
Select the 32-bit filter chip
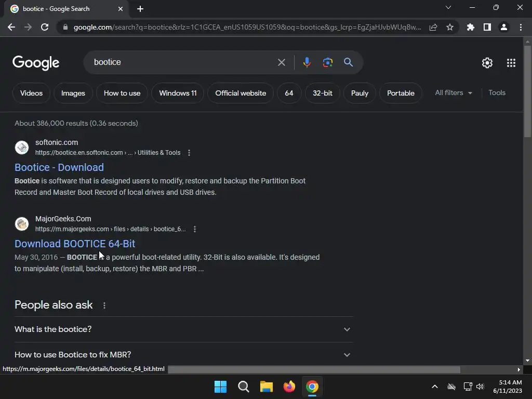tap(322, 93)
